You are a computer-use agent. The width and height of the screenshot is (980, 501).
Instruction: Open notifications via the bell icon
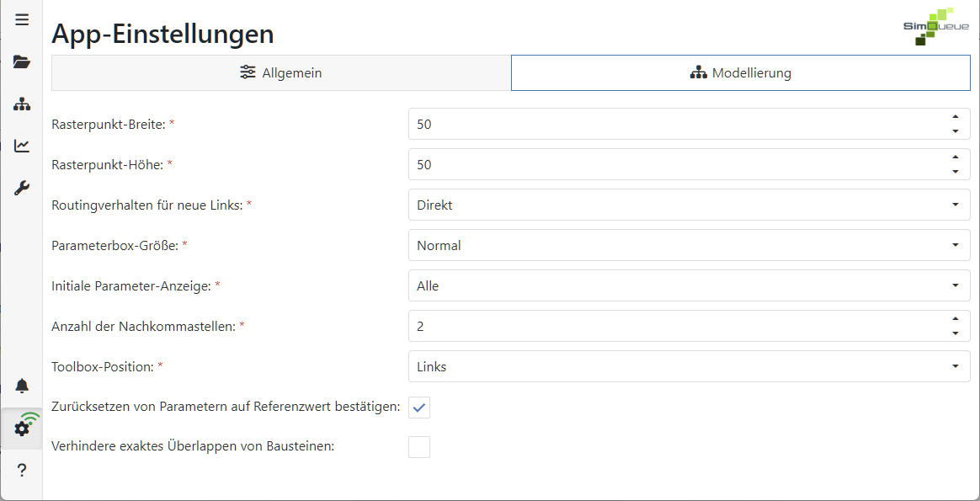click(22, 386)
